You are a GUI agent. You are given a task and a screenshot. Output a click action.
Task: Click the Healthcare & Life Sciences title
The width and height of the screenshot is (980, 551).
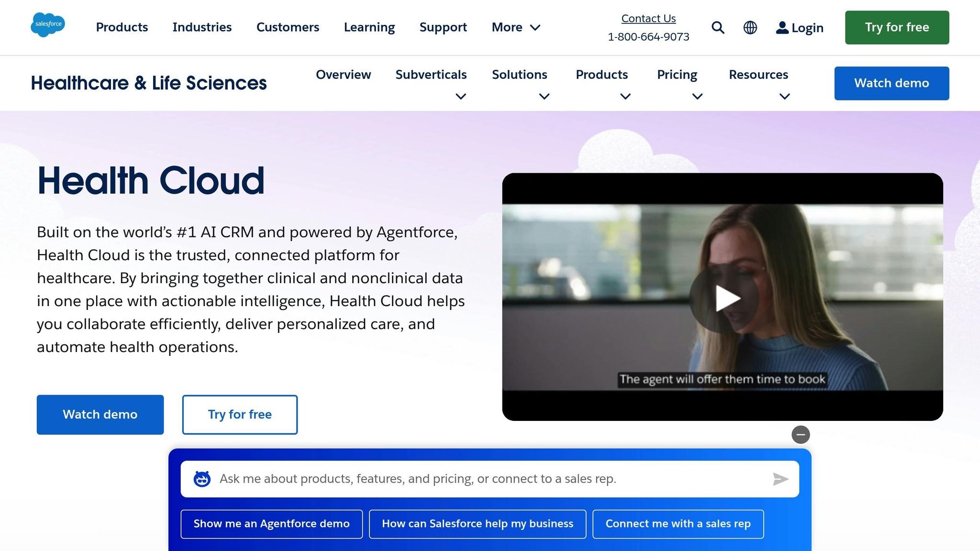click(149, 83)
